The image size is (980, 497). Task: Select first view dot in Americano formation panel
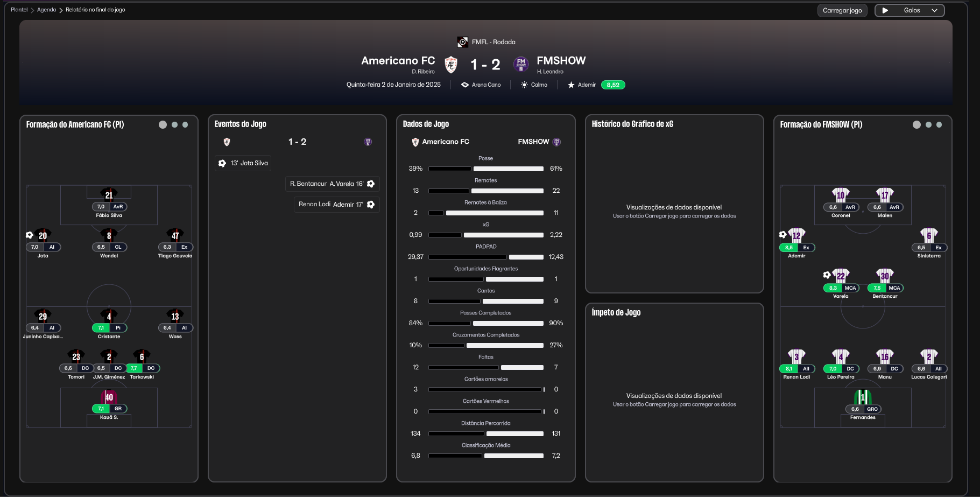(x=163, y=125)
